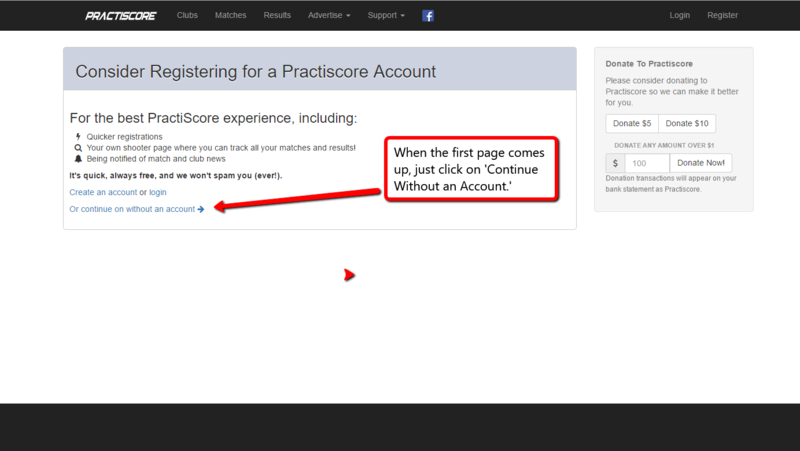The image size is (800, 451).
Task: Click the 'Donation transactions will appear' note
Action: pyautogui.click(x=671, y=184)
